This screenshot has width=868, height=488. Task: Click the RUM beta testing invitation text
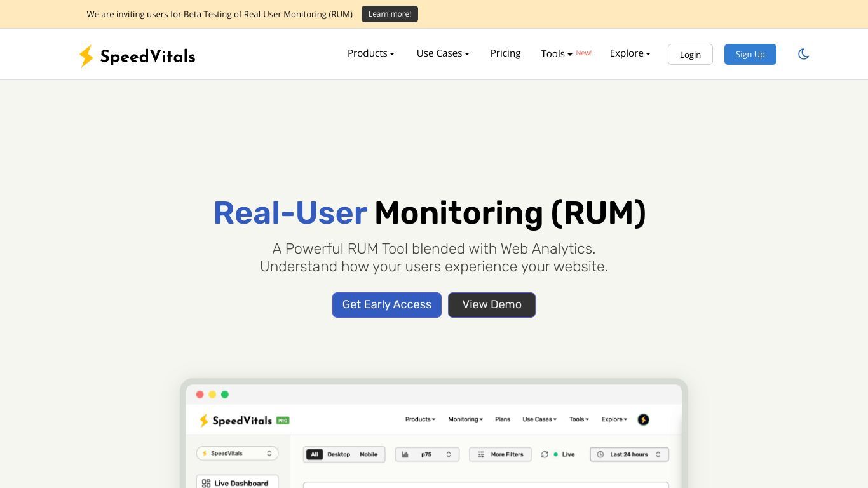(x=220, y=14)
